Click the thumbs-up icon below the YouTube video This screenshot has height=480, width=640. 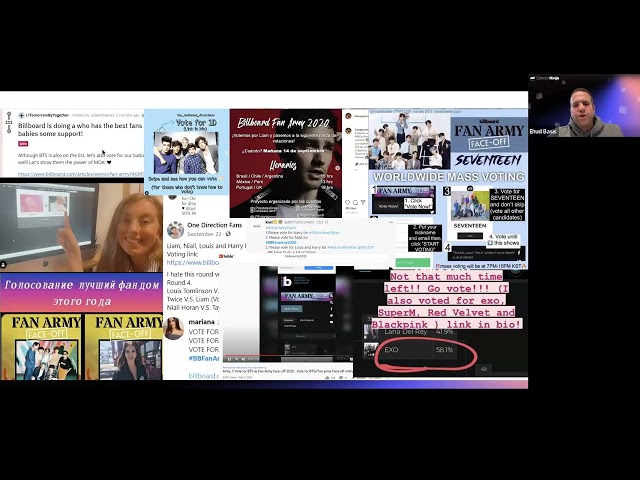tap(327, 378)
